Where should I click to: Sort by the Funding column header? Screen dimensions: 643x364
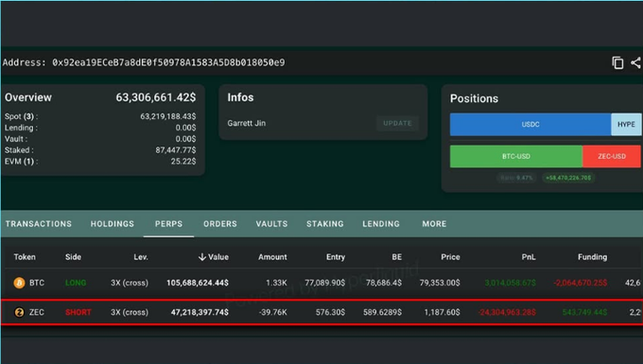(x=592, y=257)
